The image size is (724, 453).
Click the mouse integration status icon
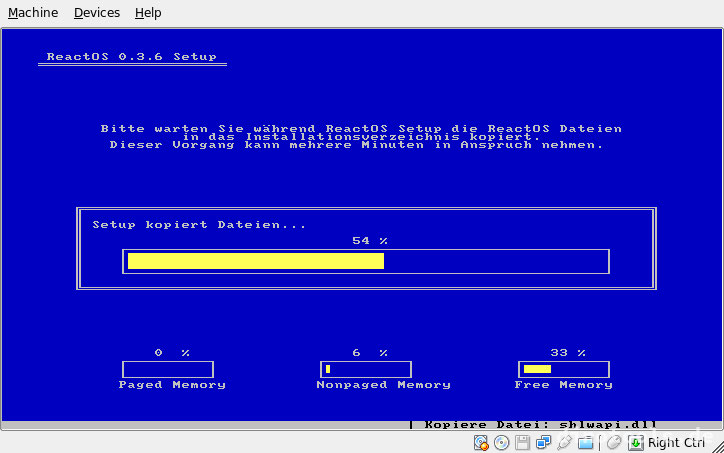pyautogui.click(x=614, y=443)
